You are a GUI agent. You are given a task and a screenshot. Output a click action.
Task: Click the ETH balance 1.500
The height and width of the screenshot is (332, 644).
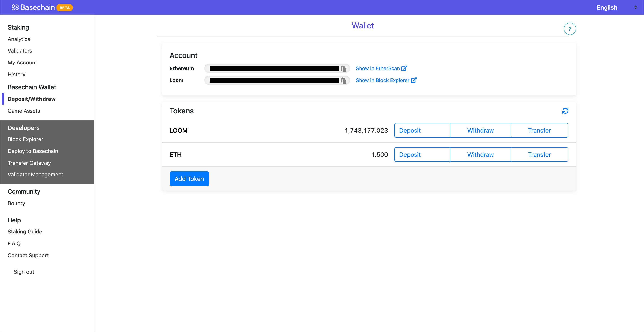(379, 155)
